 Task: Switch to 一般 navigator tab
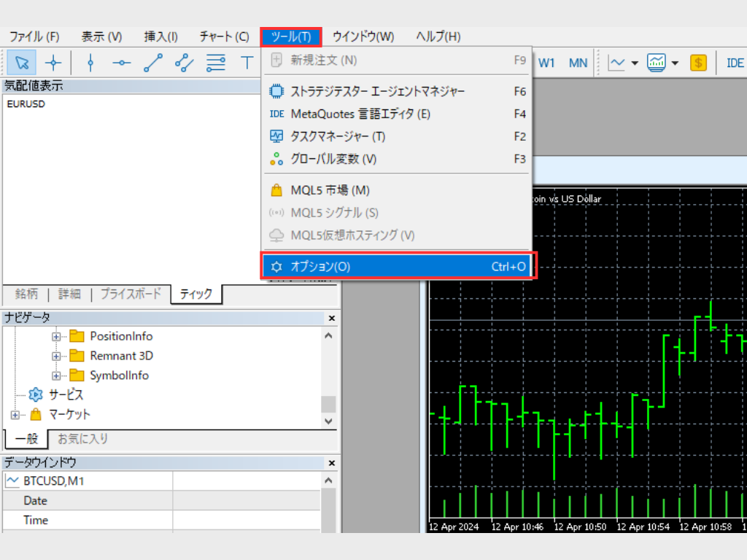pyautogui.click(x=26, y=438)
